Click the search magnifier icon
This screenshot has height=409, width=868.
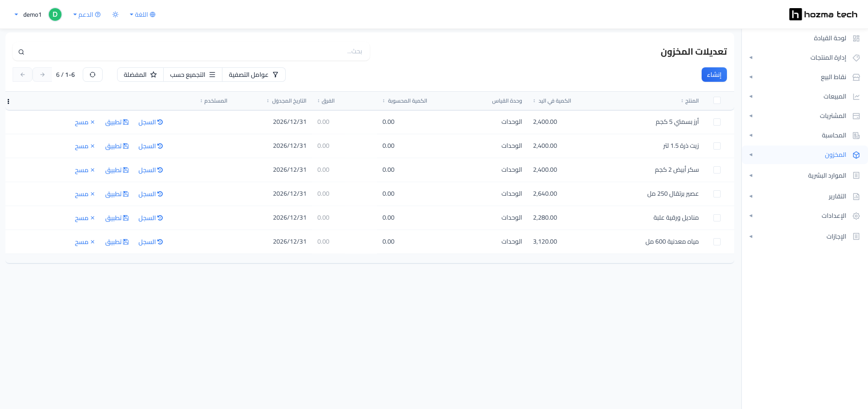(21, 52)
